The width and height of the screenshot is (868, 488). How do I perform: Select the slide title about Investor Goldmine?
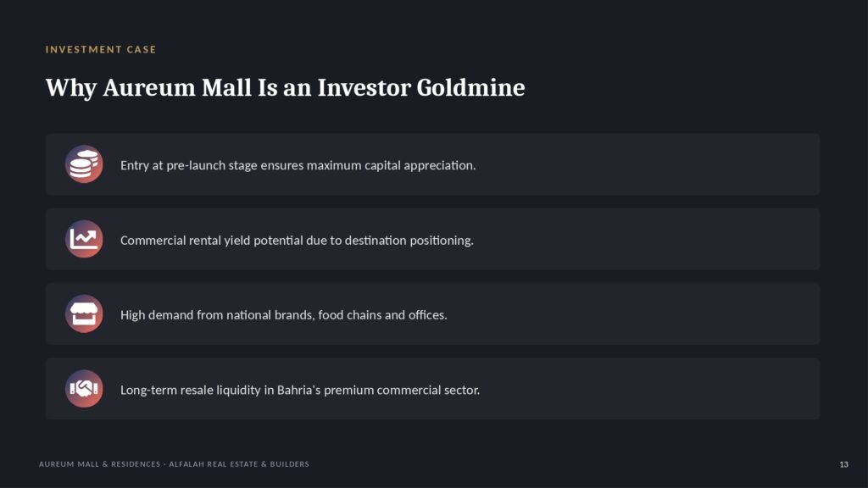[285, 88]
